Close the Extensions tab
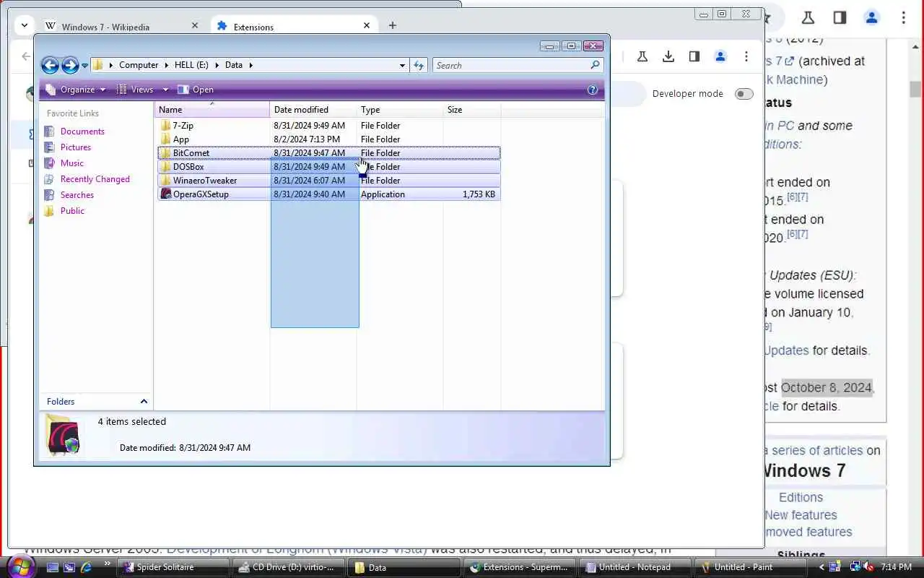 (367, 25)
